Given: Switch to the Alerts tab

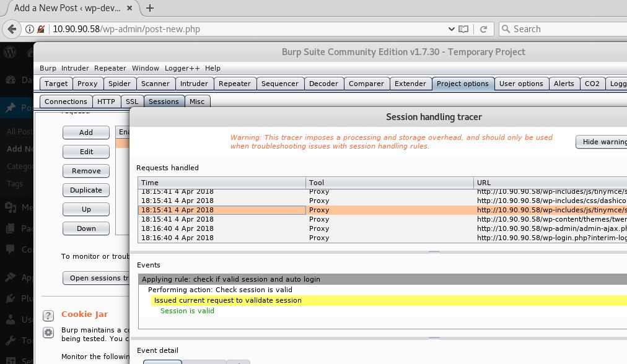Looking at the screenshot, I should (x=564, y=84).
